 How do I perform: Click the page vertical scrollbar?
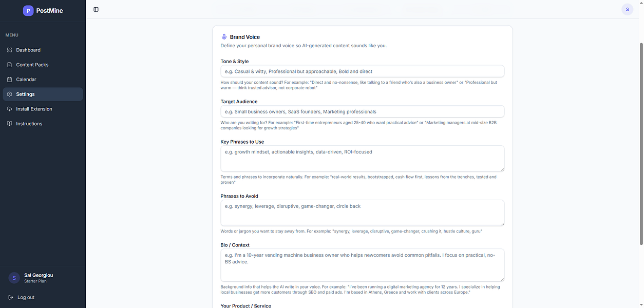[640, 144]
